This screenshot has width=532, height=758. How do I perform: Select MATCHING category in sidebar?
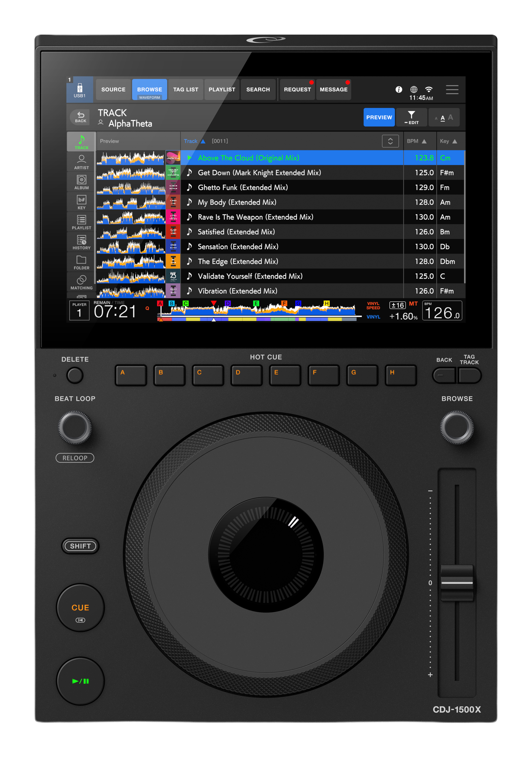pos(81,282)
